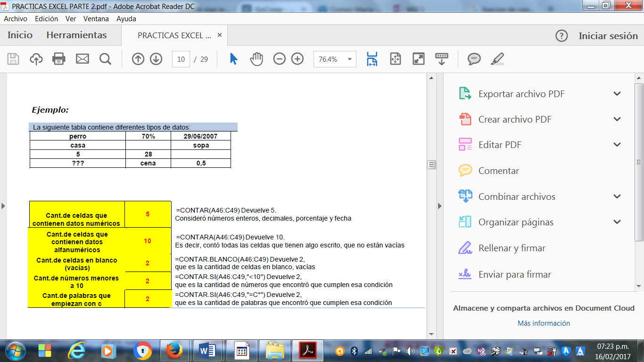The height and width of the screenshot is (362, 644).
Task: Click Iniciar sesión button
Action: (x=608, y=36)
